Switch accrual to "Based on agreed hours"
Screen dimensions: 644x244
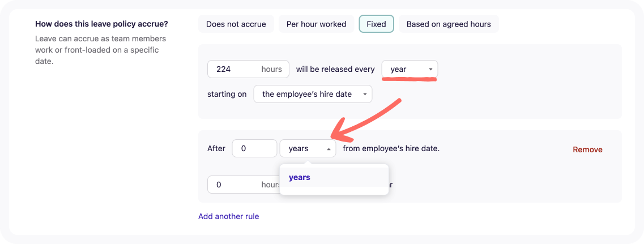[x=449, y=24]
